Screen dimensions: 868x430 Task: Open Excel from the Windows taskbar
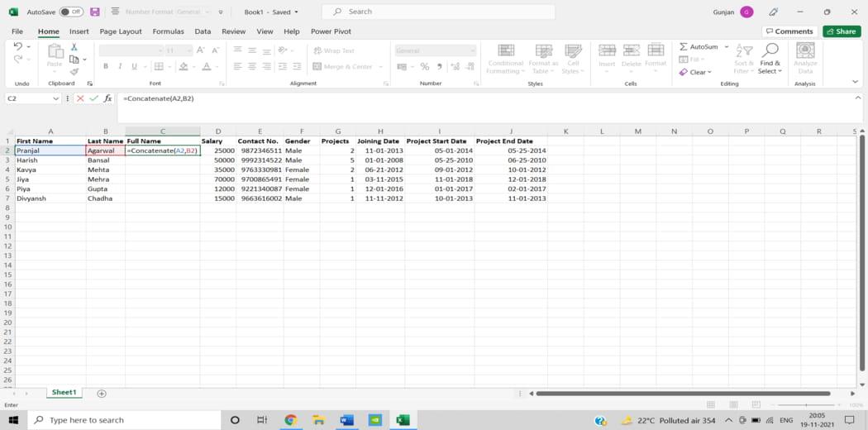(x=403, y=420)
